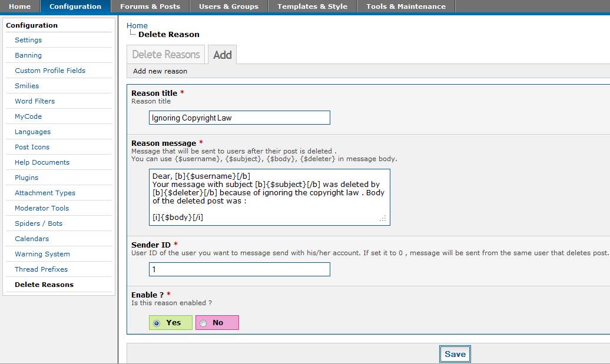Open Warning System in the sidebar

42,254
